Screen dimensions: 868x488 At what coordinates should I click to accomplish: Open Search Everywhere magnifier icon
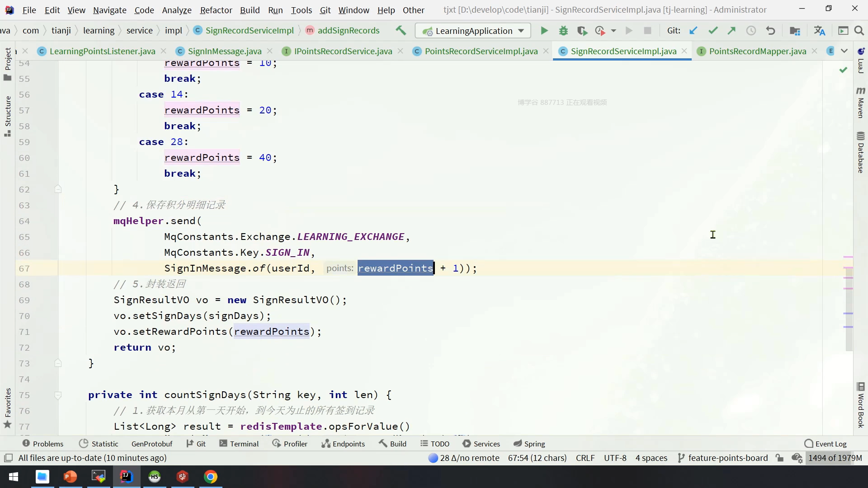859,31
